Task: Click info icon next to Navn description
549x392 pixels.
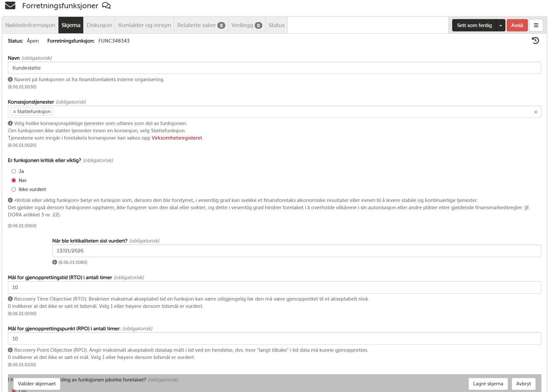Action: [10, 80]
